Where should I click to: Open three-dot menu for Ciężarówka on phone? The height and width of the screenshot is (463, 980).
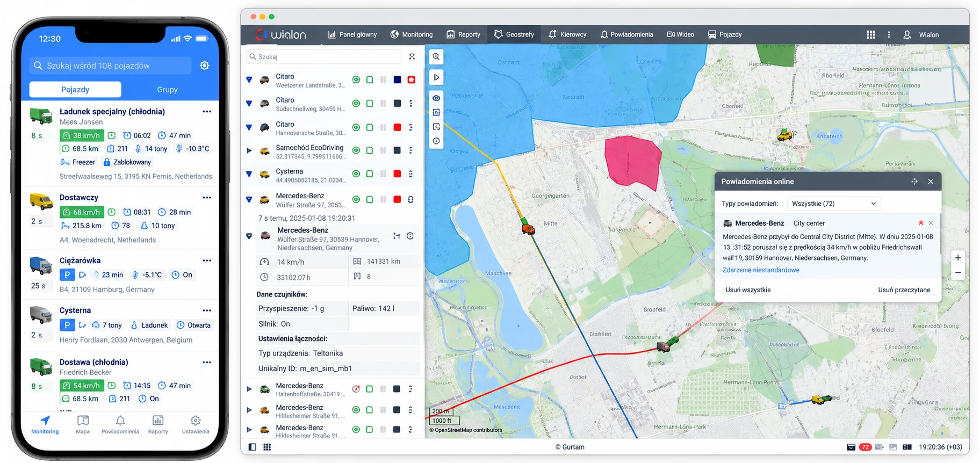(x=207, y=261)
